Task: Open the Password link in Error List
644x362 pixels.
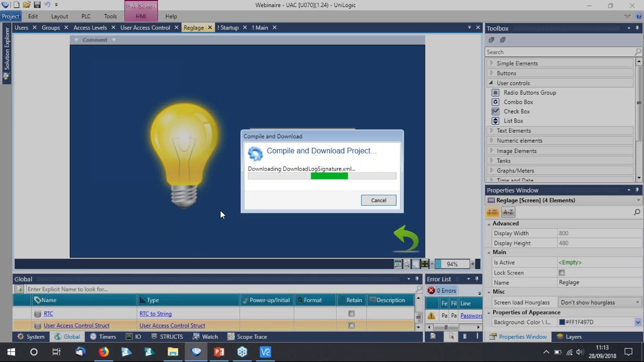Action: pyautogui.click(x=471, y=316)
